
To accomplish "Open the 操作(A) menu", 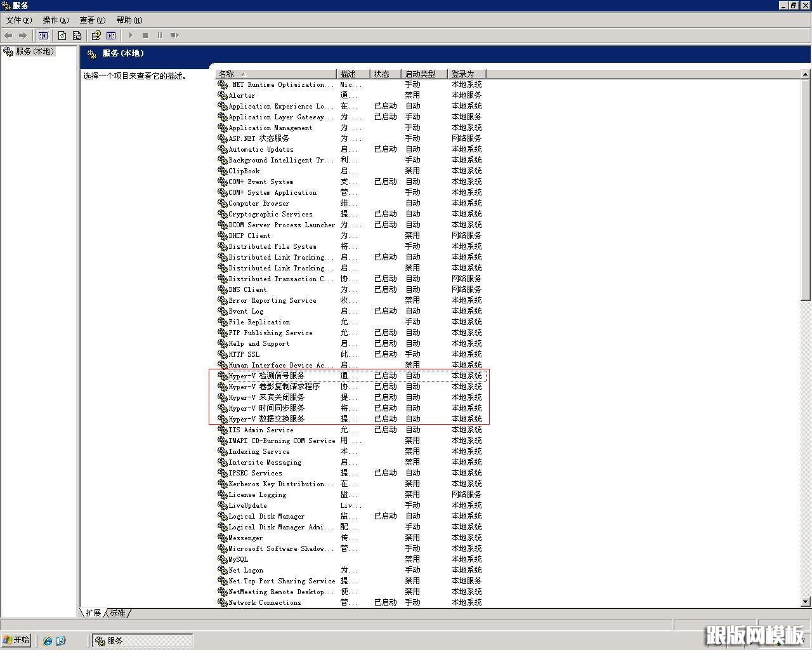I will coord(55,20).
